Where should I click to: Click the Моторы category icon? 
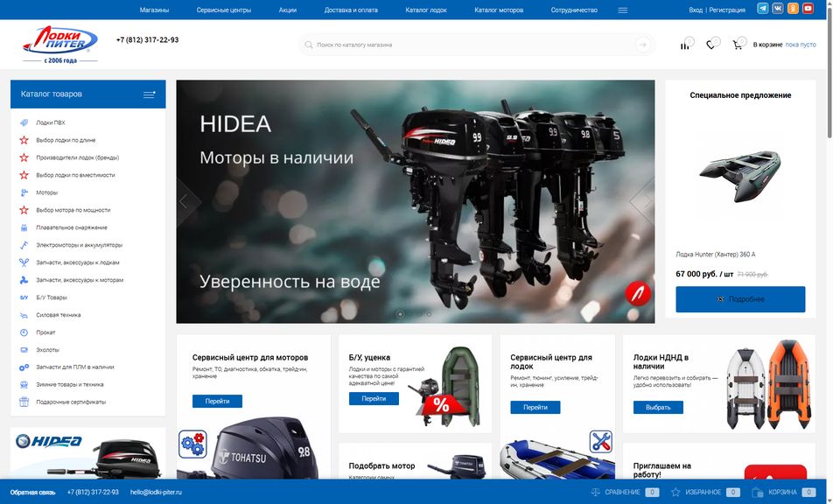point(24,192)
